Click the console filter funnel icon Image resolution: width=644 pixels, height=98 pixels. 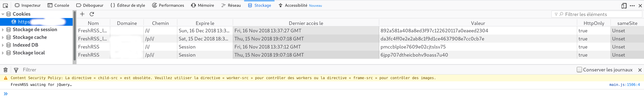(x=16, y=70)
